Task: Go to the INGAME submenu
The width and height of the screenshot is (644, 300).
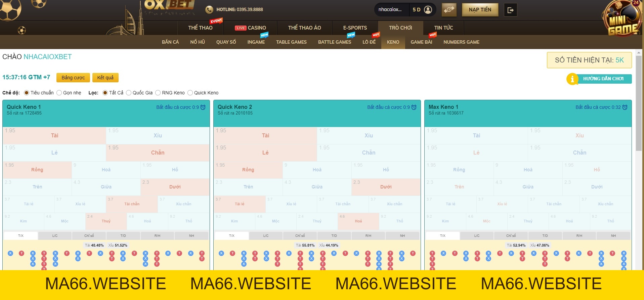Action: [256, 42]
